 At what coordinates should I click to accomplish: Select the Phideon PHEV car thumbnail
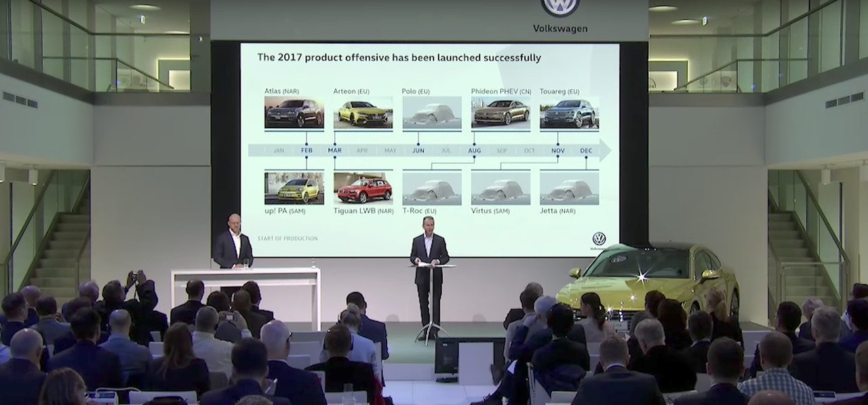tap(501, 113)
